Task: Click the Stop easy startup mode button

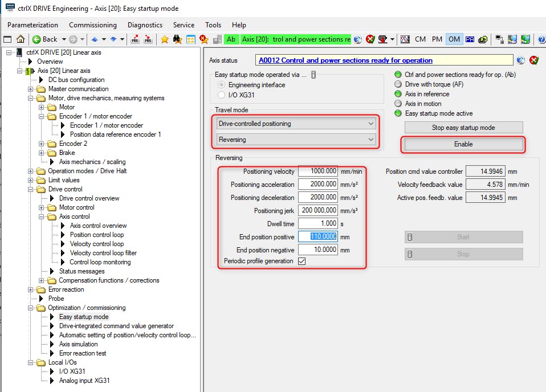Action: (463, 128)
